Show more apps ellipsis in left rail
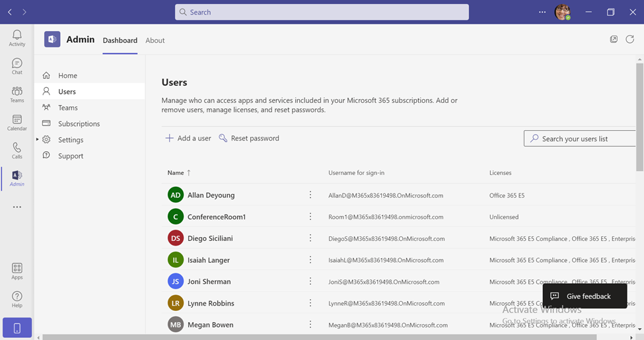This screenshot has height=340, width=644. [x=17, y=207]
